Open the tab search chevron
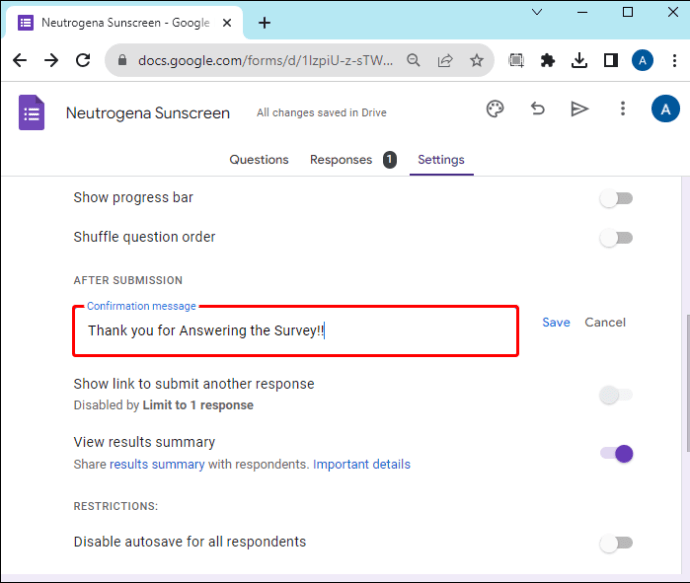This screenshot has width=690, height=583. pyautogui.click(x=537, y=12)
